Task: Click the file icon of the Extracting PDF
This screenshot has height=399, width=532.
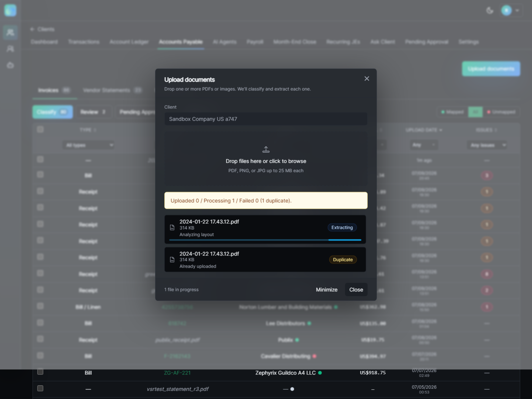Action: (172, 228)
